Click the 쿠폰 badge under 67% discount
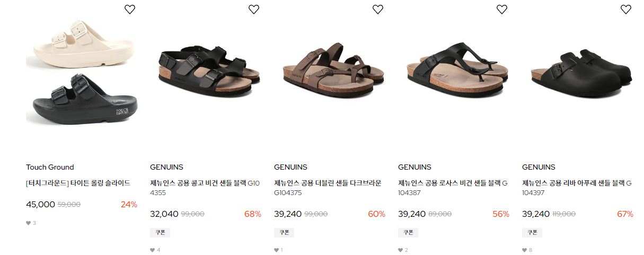 [532, 232]
